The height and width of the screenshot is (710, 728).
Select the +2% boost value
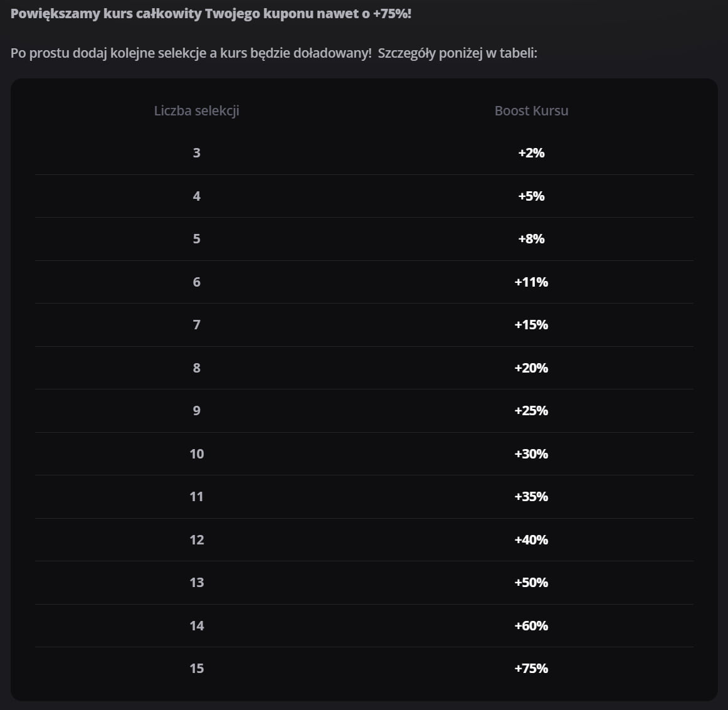click(x=531, y=153)
